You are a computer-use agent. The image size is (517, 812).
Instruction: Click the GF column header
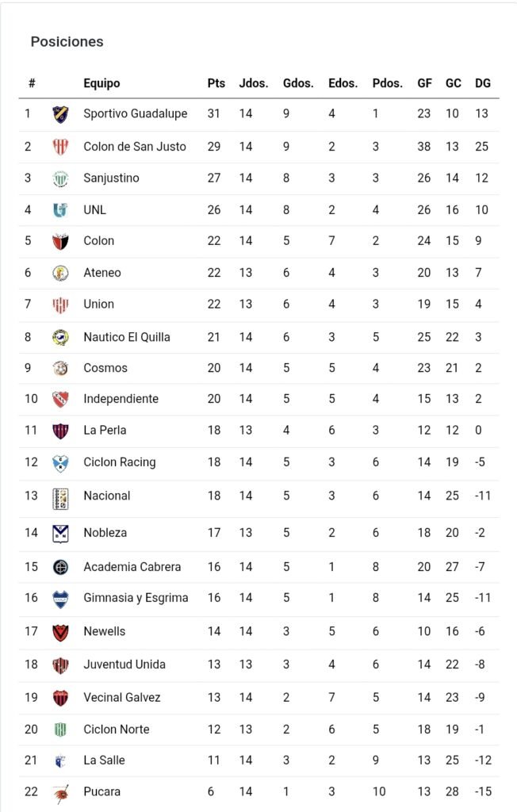pyautogui.click(x=424, y=83)
